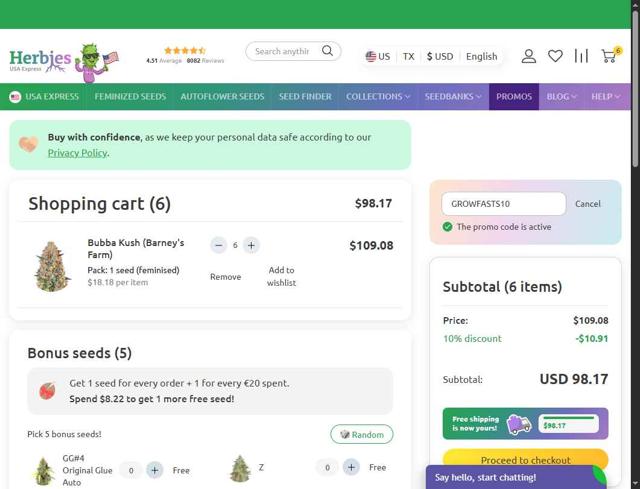Cancel the GROWFASTS10 promo code

click(x=588, y=204)
